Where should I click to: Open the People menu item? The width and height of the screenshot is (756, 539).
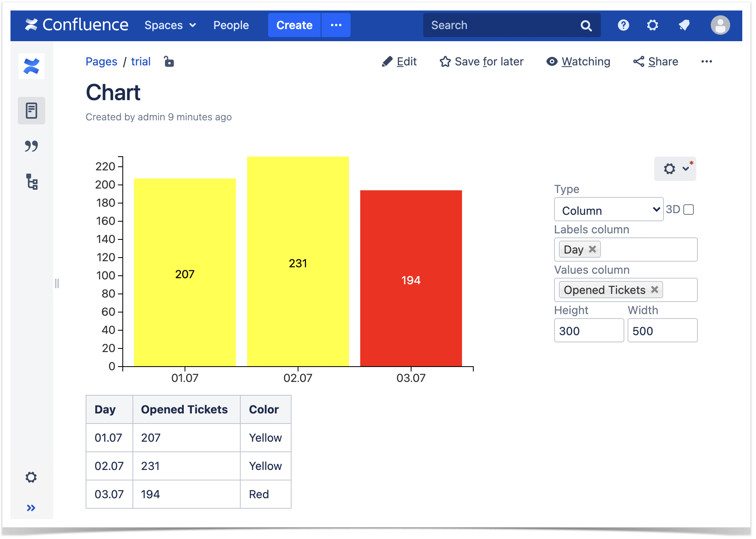point(231,25)
